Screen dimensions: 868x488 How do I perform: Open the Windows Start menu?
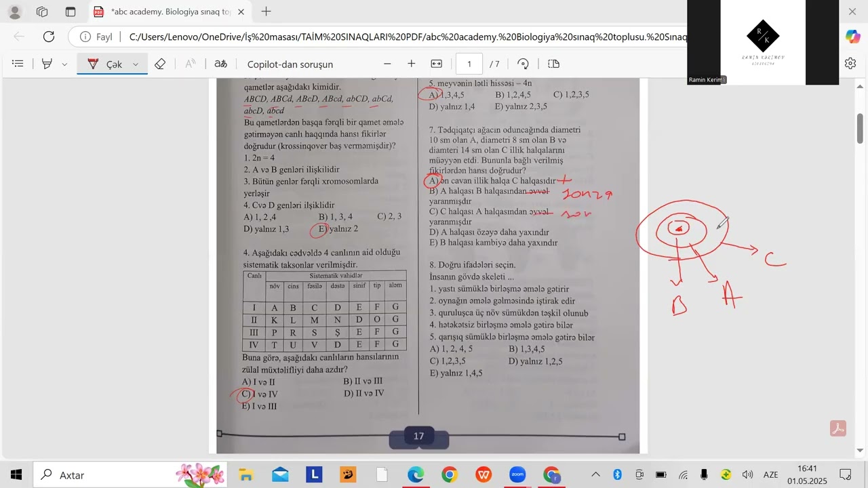coord(16,474)
